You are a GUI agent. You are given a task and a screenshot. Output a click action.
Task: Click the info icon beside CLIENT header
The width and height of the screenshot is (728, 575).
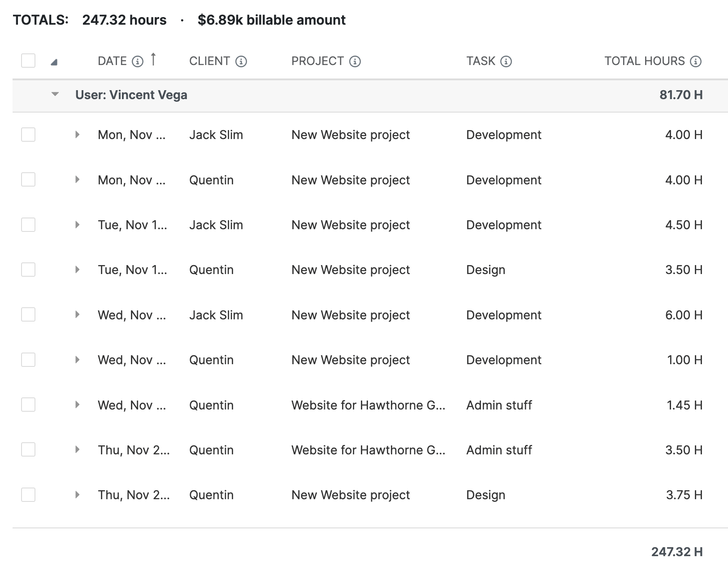(x=241, y=61)
